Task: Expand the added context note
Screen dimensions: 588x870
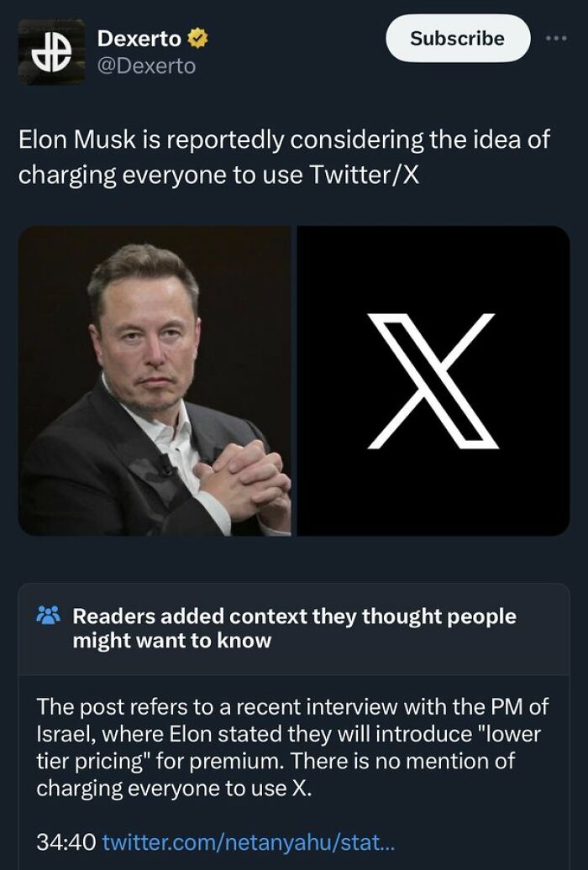Action: click(x=294, y=739)
